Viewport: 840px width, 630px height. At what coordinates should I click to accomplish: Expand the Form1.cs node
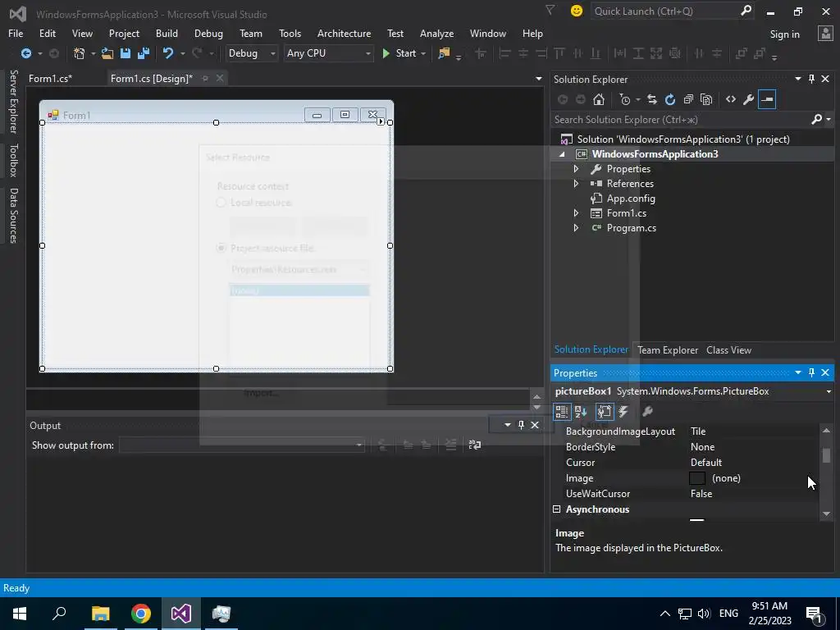(577, 212)
